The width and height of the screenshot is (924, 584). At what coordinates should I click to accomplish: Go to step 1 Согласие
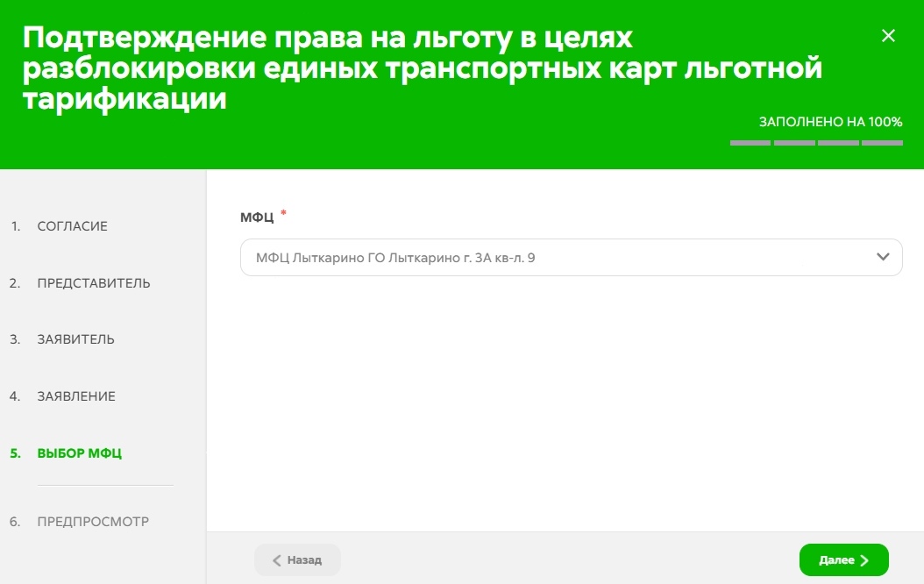click(72, 226)
